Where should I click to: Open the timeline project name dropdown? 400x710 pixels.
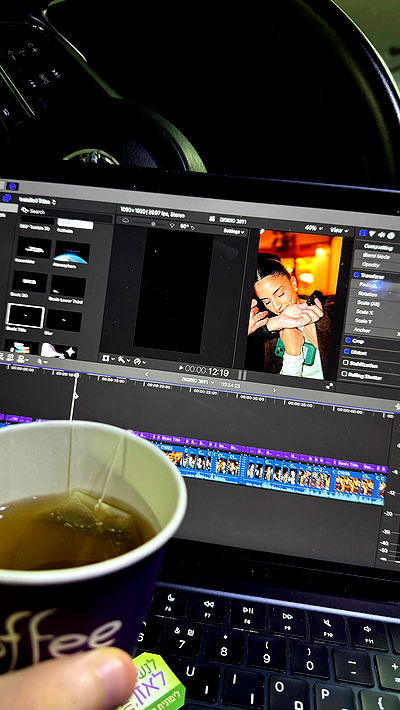(x=198, y=380)
